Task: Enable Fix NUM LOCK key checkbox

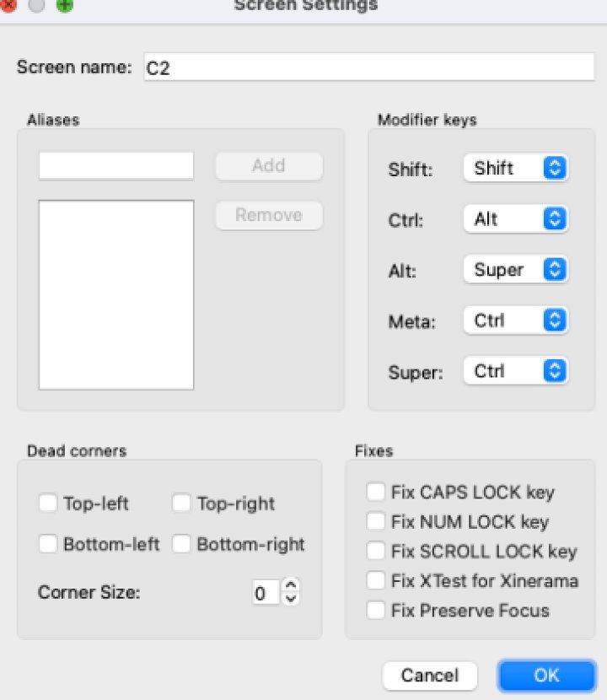Action: click(x=376, y=521)
